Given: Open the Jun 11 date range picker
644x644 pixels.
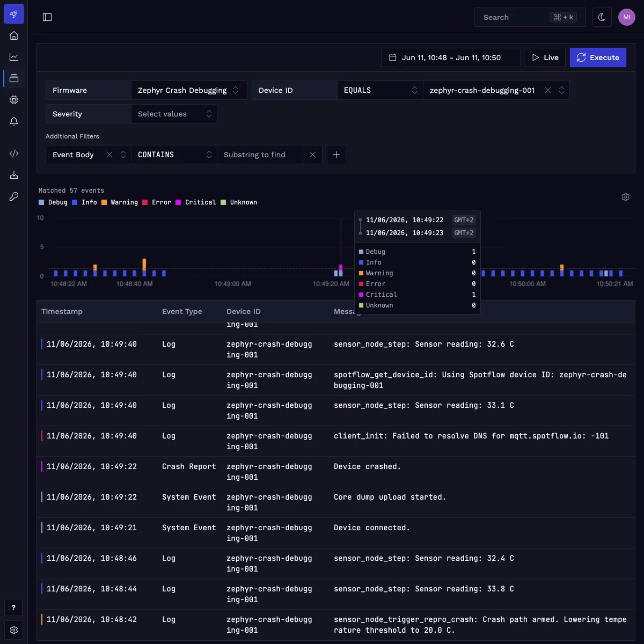Looking at the screenshot, I should coord(451,57).
